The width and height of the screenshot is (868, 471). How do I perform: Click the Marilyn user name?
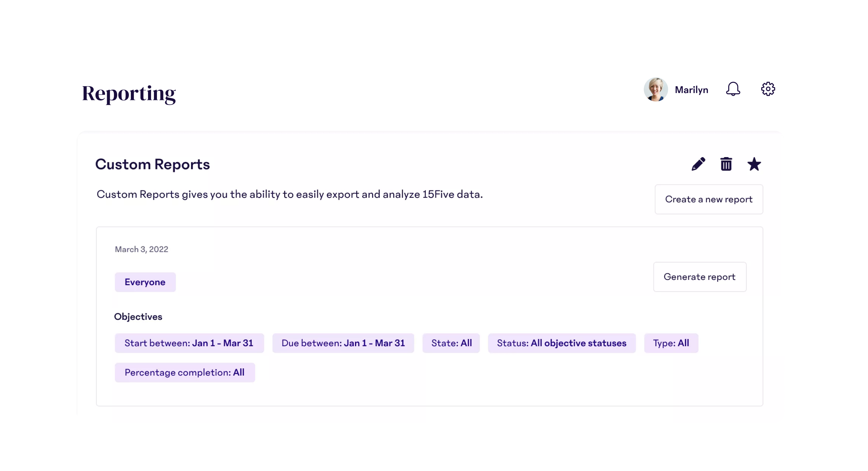tap(692, 90)
